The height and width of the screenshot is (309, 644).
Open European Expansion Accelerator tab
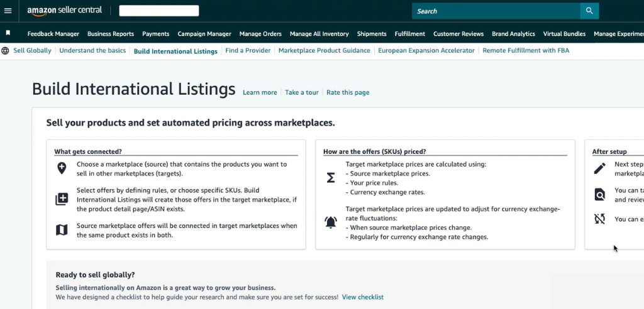[x=426, y=50]
